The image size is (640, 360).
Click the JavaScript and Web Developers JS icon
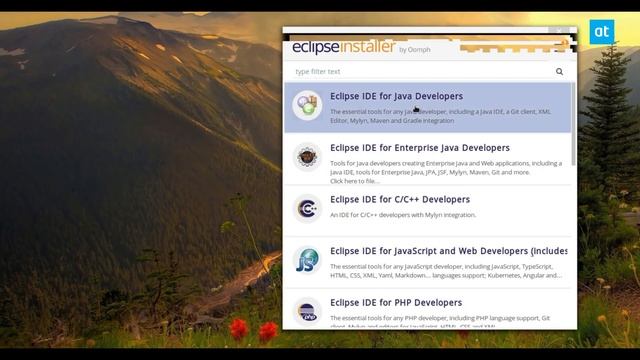pyautogui.click(x=307, y=260)
